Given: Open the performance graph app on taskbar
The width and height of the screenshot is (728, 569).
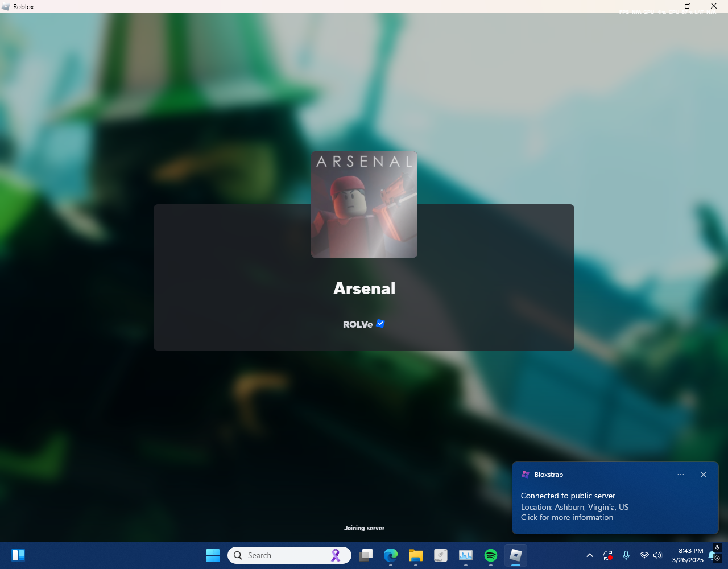Looking at the screenshot, I should [466, 555].
